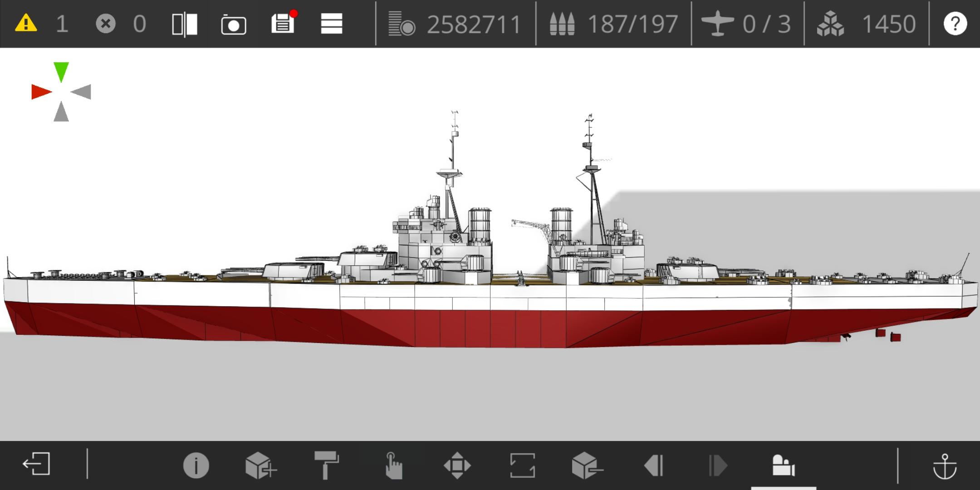The width and height of the screenshot is (980, 490).
Task: Take a screenshot with camera icon
Action: [234, 24]
